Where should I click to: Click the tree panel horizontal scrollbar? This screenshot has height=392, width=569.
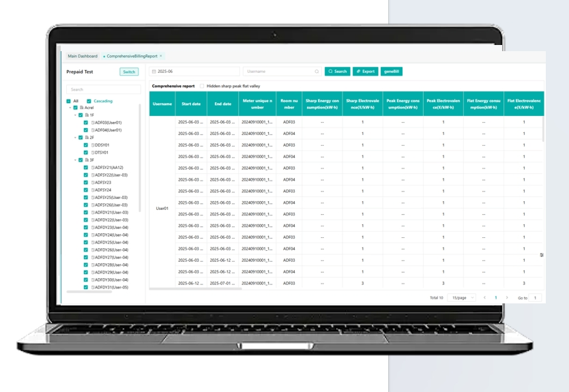pyautogui.click(x=89, y=292)
